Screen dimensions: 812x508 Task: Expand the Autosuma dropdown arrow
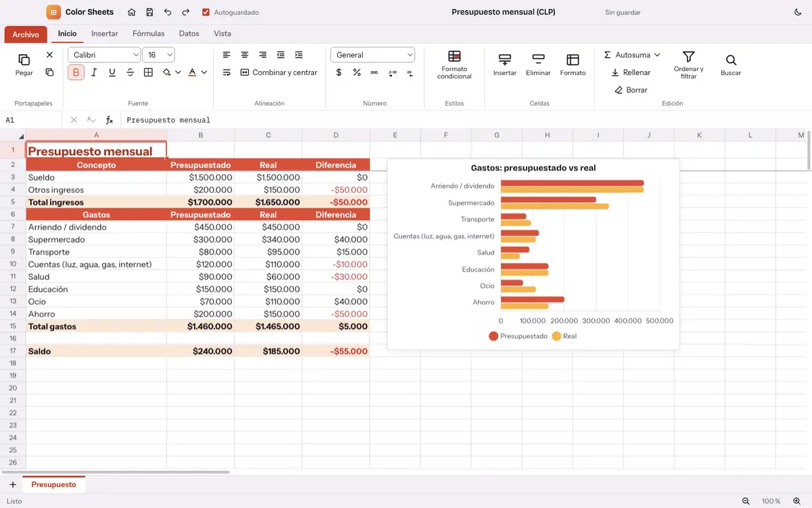[x=656, y=55]
